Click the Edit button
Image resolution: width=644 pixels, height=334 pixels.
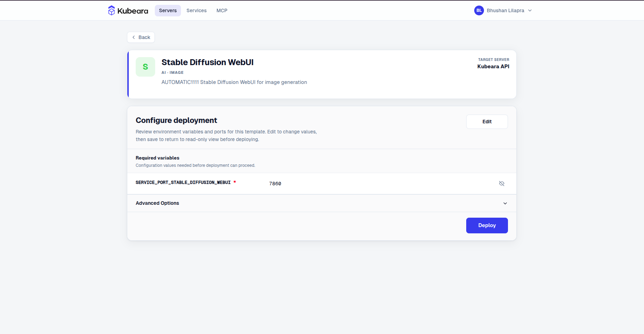pyautogui.click(x=487, y=122)
